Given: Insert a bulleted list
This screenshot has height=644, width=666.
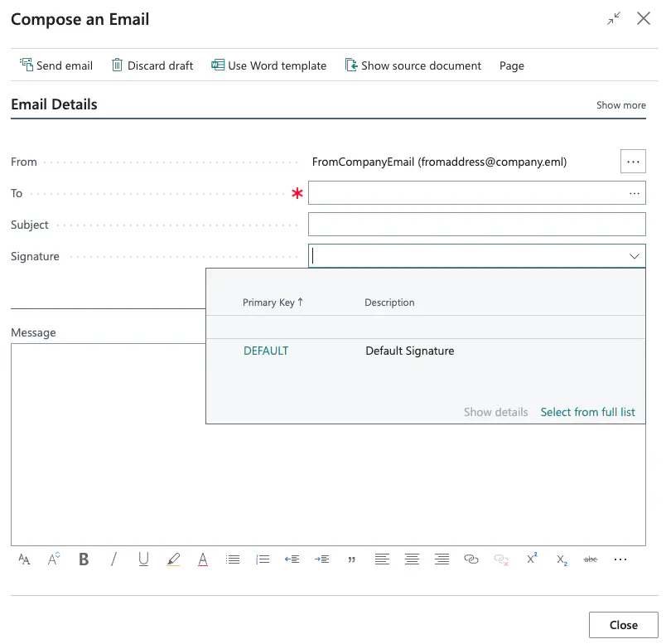Looking at the screenshot, I should (233, 559).
